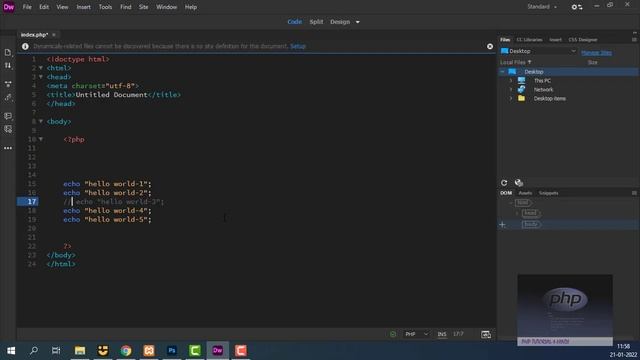This screenshot has width=640, height=360.
Task: Expand the This PC tree node
Action: (x=511, y=81)
